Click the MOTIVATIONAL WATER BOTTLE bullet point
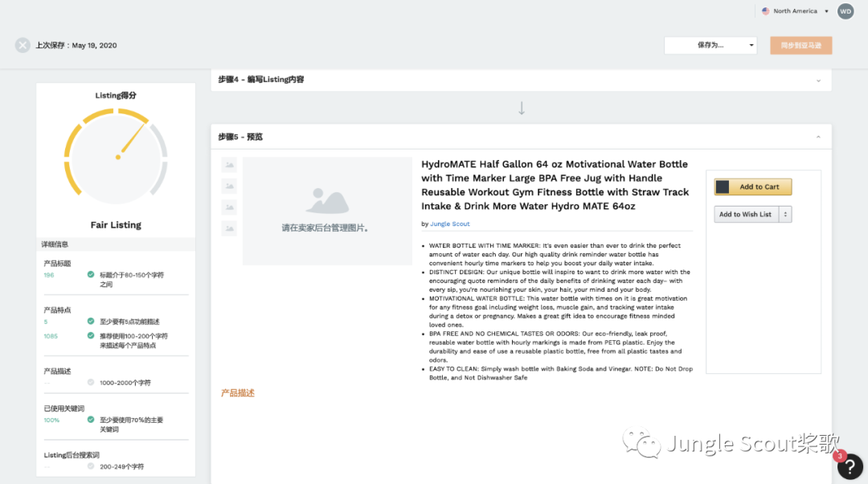 558,312
